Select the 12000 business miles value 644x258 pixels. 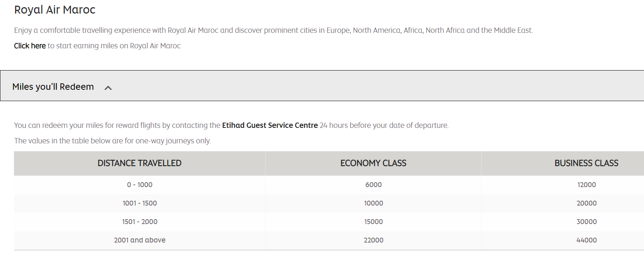click(x=586, y=184)
